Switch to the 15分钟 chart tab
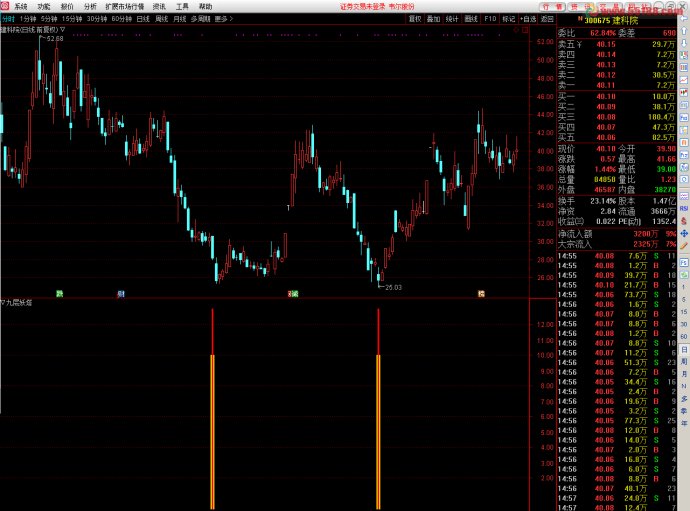 tap(72, 19)
